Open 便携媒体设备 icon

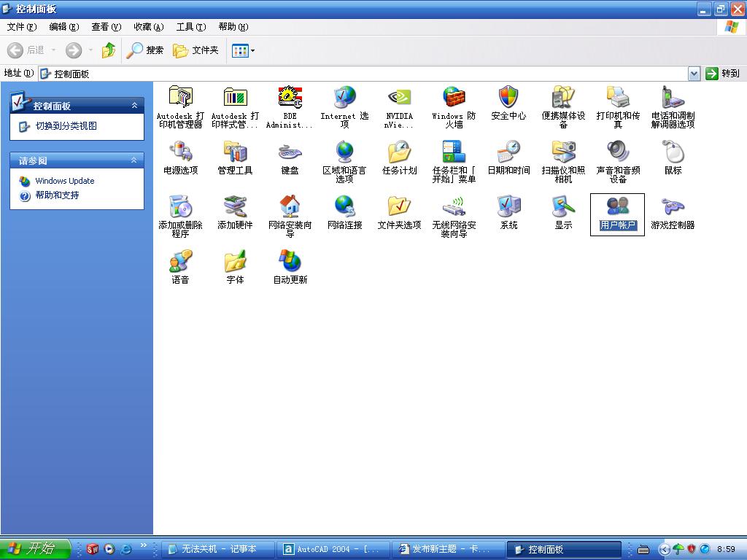coord(564,97)
